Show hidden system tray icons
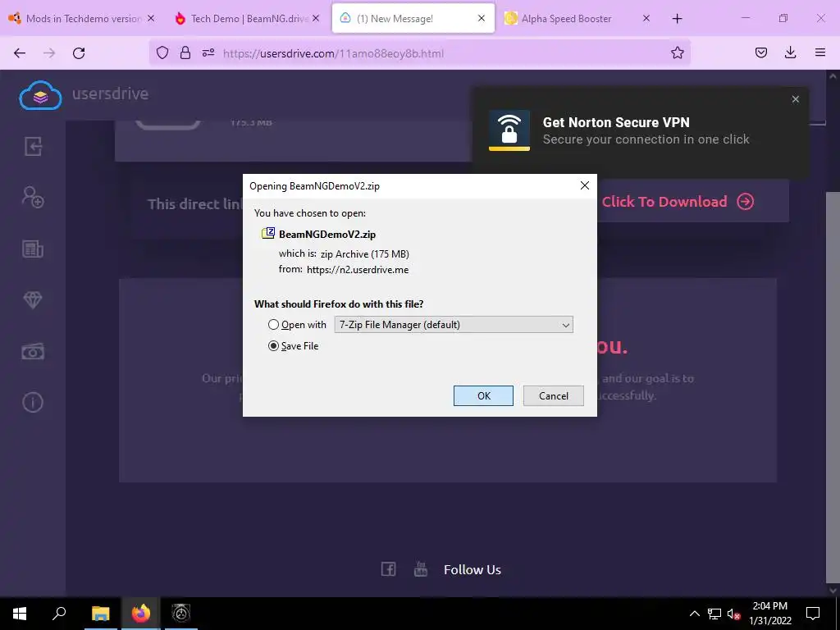This screenshot has height=630, width=840. click(694, 614)
